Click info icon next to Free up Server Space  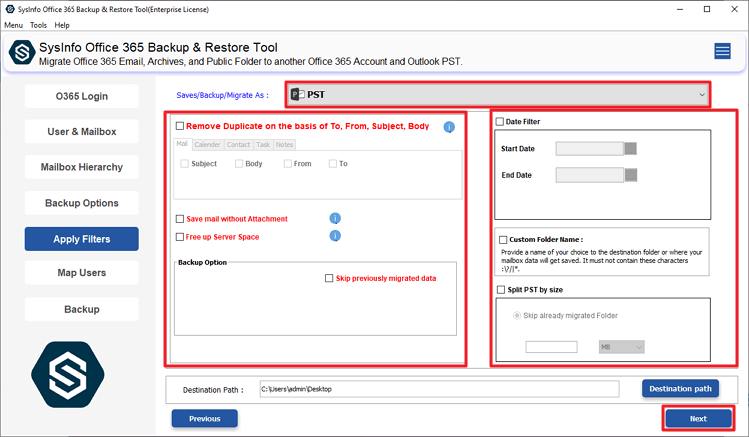(335, 236)
